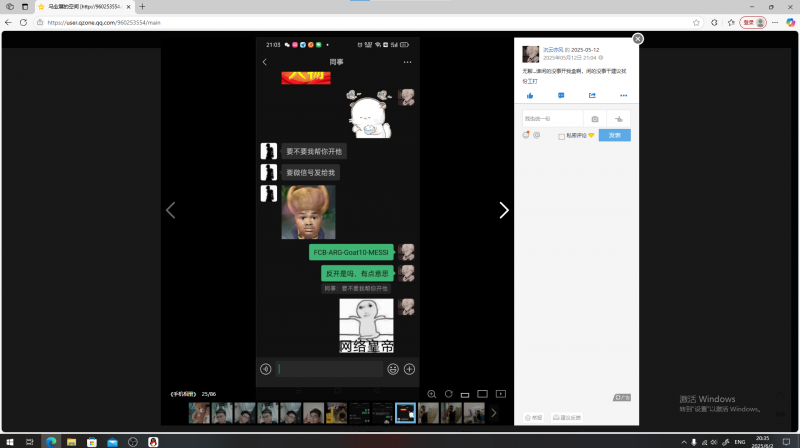The height and width of the screenshot is (448, 800).
Task: Start slideshow with play icon
Action: coord(501,394)
